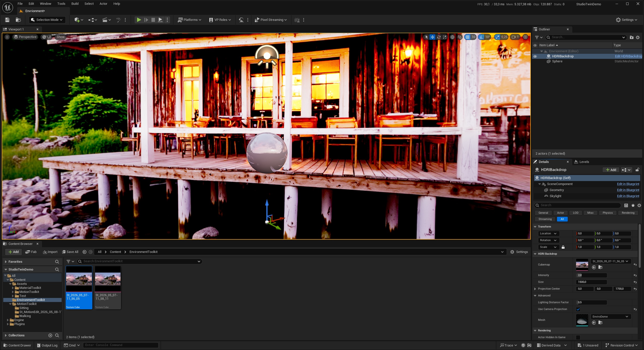Viewport: 644px width, 350px height.
Task: Switch to the Levels tab
Action: click(x=582, y=162)
